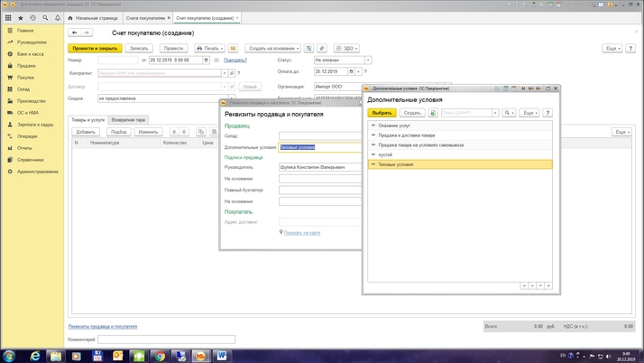644x363 pixels.
Task: Click the back navigation arrow button
Action: pyautogui.click(x=74, y=33)
